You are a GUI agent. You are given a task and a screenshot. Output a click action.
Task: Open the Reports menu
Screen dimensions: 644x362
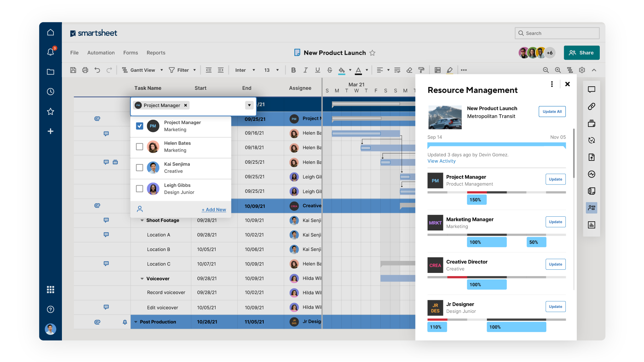tap(156, 52)
